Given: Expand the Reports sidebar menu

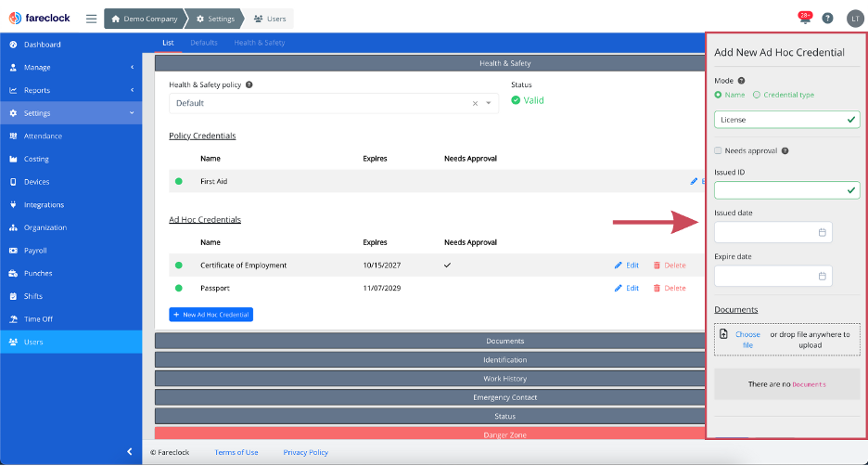Looking at the screenshot, I should pos(70,90).
